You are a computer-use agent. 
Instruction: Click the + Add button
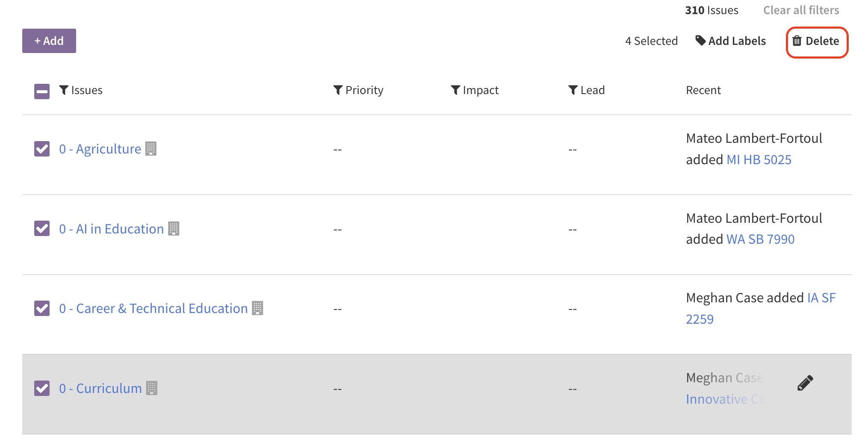(x=49, y=41)
